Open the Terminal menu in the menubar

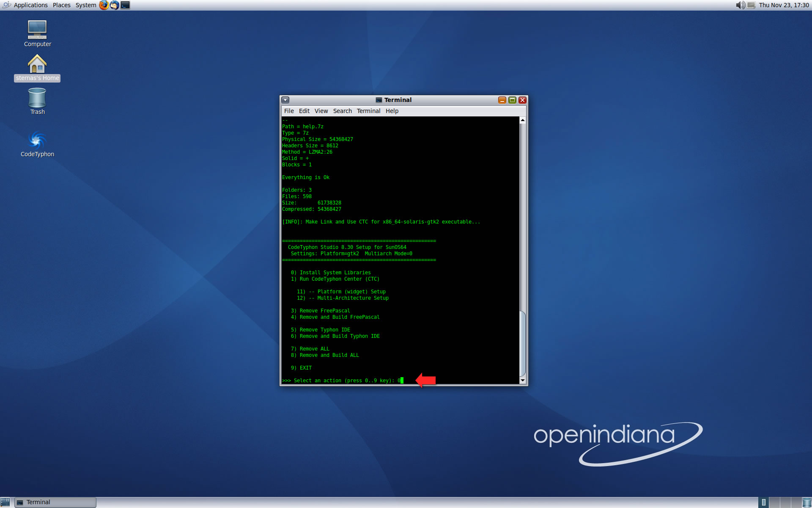tap(368, 111)
